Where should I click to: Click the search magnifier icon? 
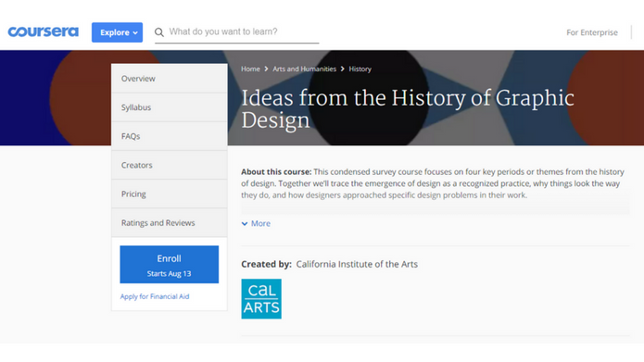(x=159, y=32)
